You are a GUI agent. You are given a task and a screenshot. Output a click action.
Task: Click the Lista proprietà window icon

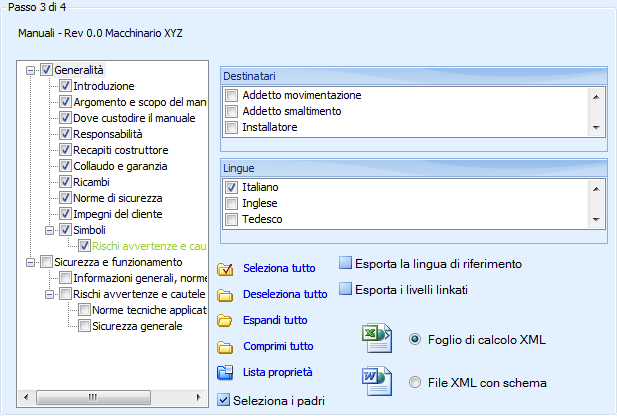pyautogui.click(x=225, y=372)
